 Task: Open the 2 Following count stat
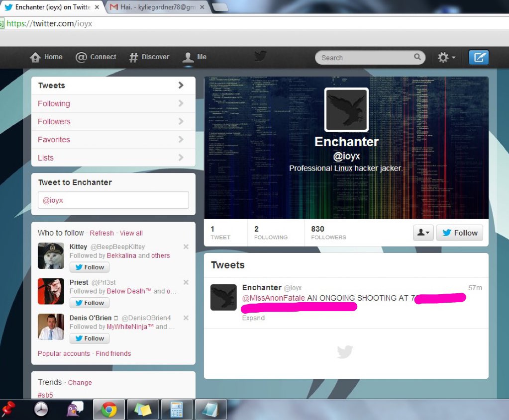pos(271,233)
